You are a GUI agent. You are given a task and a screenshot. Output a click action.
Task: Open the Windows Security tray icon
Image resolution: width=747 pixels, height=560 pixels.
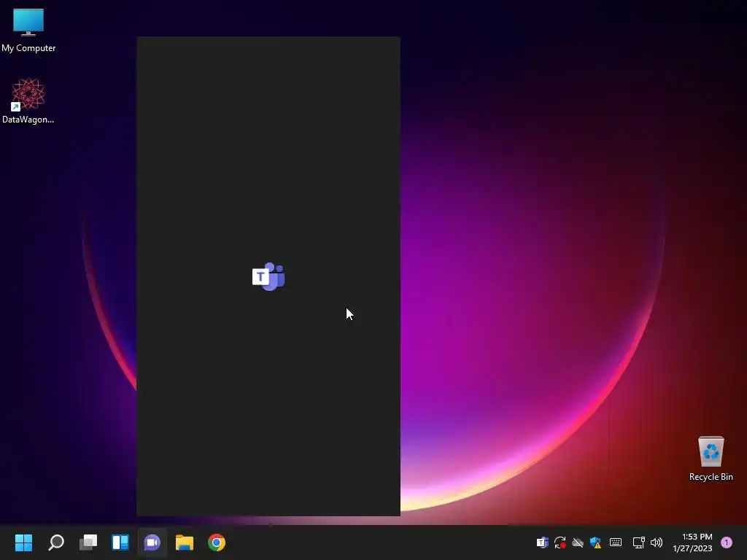click(x=595, y=542)
